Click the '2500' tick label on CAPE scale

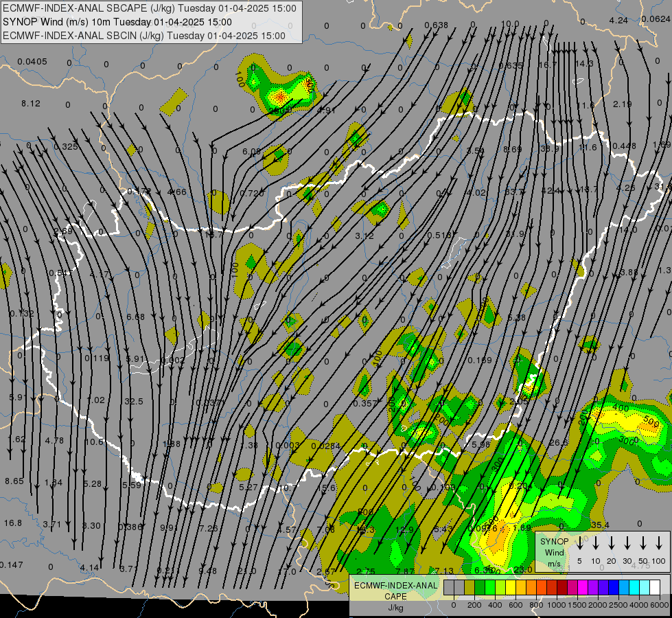[619, 605]
